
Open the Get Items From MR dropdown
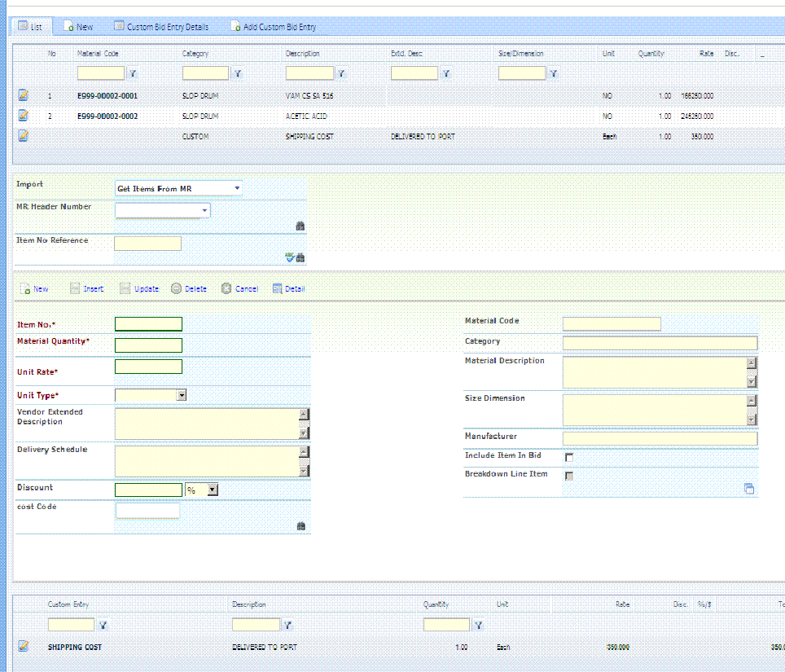click(178, 188)
